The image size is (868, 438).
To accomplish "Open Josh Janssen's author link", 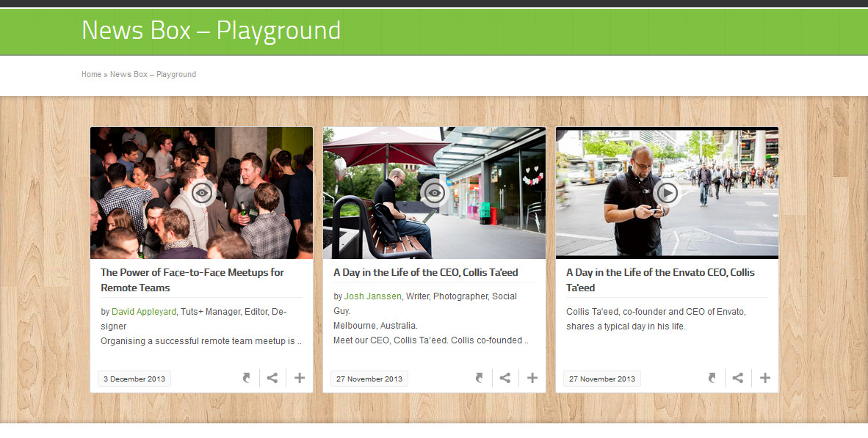I will [372, 296].
